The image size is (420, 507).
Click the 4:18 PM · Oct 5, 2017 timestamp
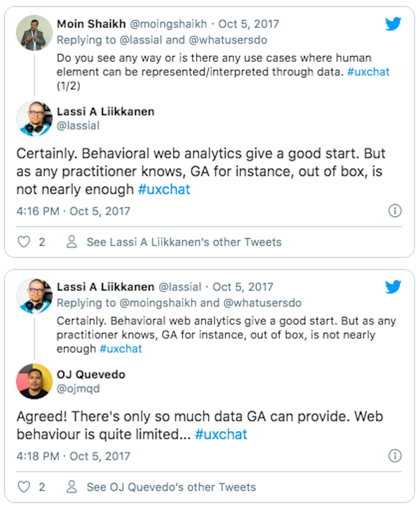(x=73, y=456)
